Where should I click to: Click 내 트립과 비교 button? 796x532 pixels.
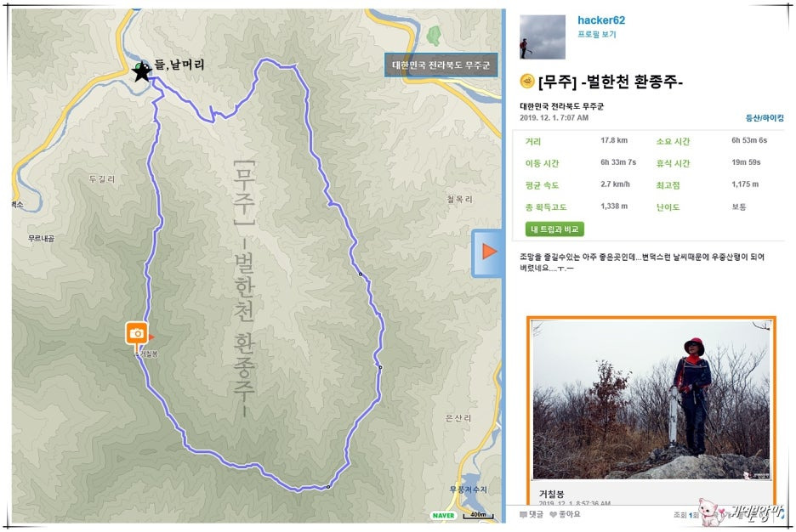pos(554,229)
